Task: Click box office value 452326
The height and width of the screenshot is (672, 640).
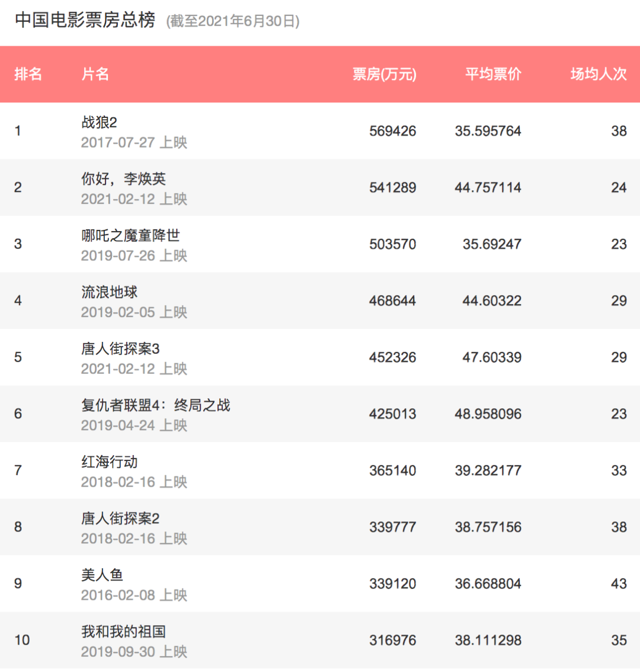Action: (393, 357)
